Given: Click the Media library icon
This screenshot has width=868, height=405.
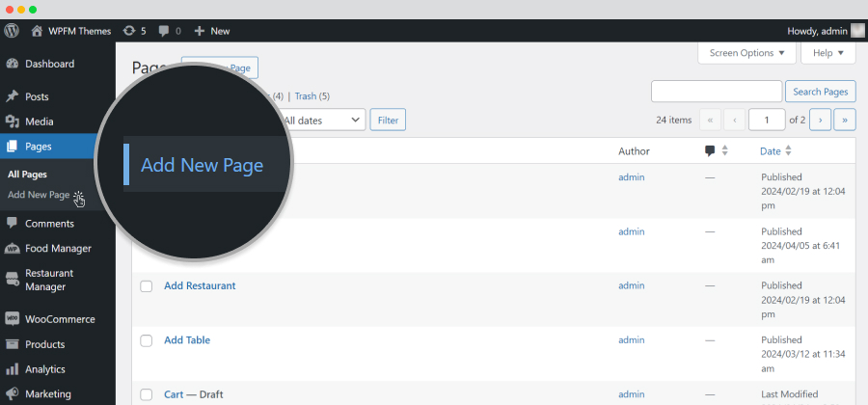Looking at the screenshot, I should [x=13, y=121].
